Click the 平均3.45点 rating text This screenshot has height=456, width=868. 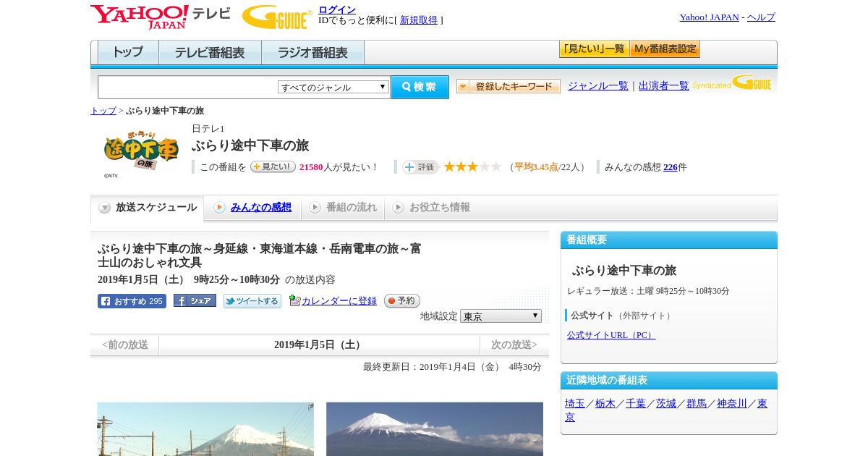(x=536, y=167)
